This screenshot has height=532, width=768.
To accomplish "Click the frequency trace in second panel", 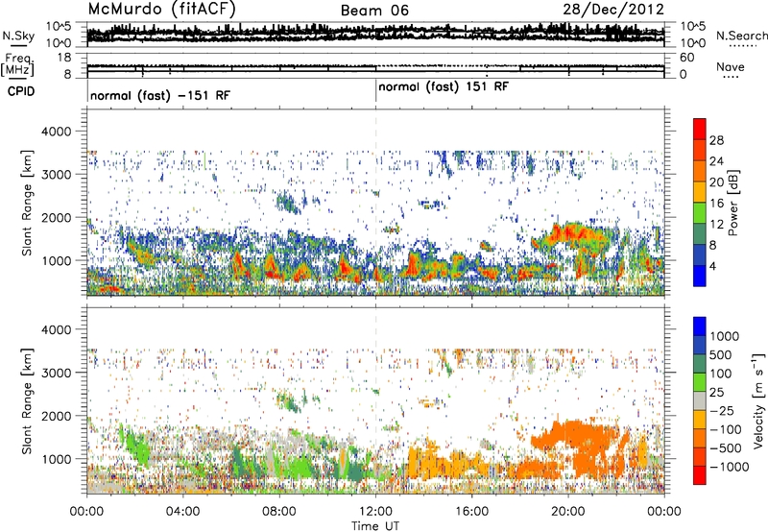I will (x=375, y=67).
